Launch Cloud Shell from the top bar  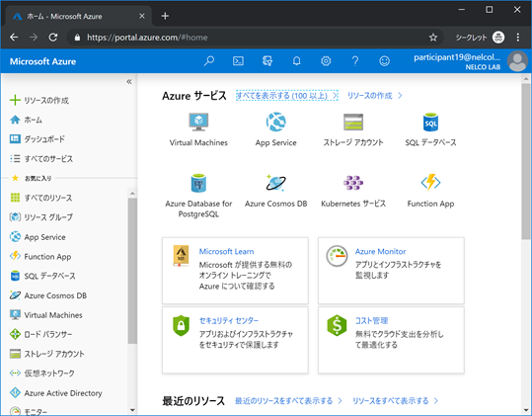point(238,61)
